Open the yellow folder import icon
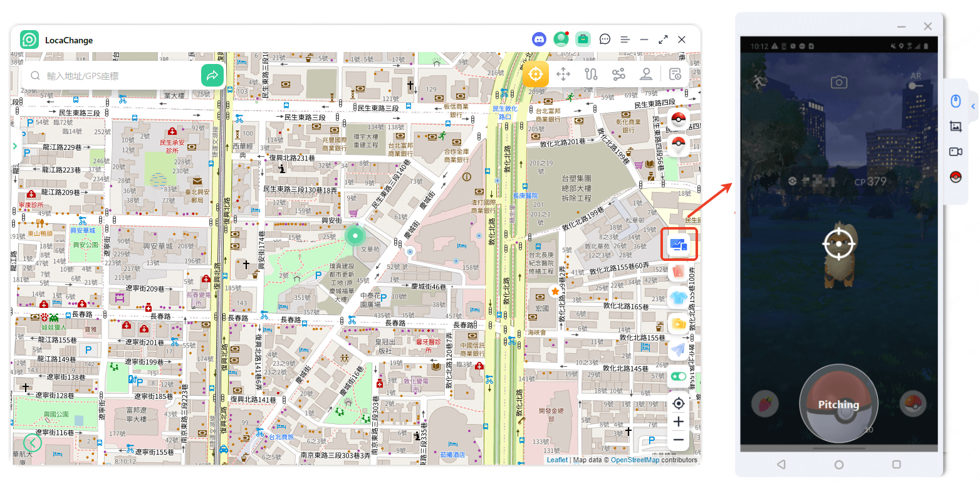 coord(679,324)
